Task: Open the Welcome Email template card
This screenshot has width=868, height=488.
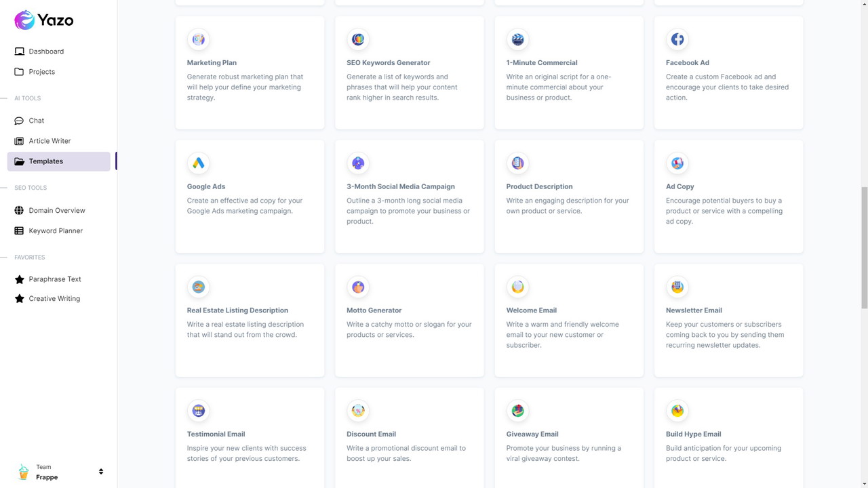Action: tap(568, 320)
